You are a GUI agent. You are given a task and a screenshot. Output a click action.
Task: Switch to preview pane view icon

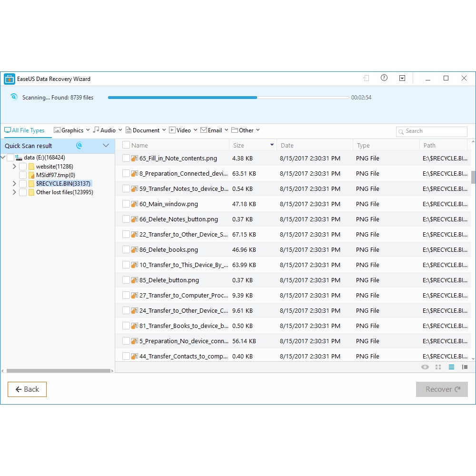point(465,367)
